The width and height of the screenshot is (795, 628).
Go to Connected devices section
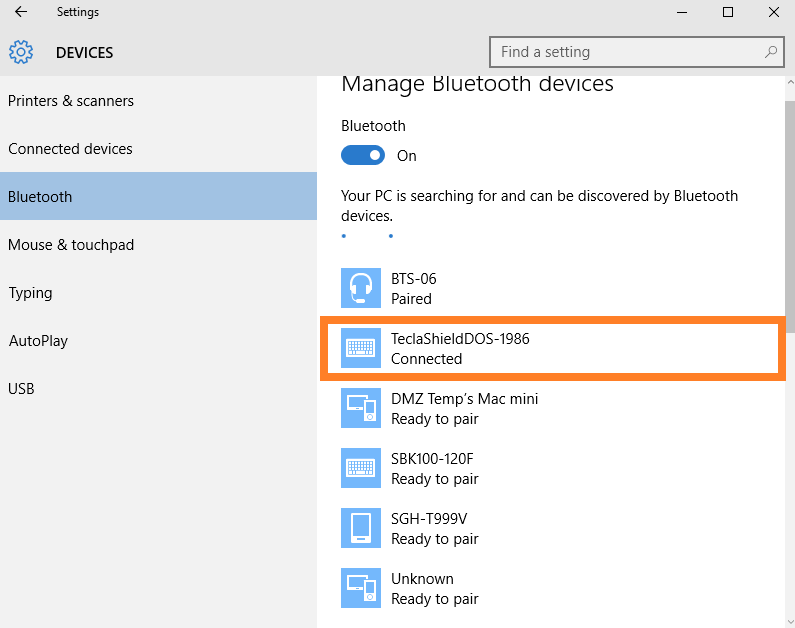[70, 149]
